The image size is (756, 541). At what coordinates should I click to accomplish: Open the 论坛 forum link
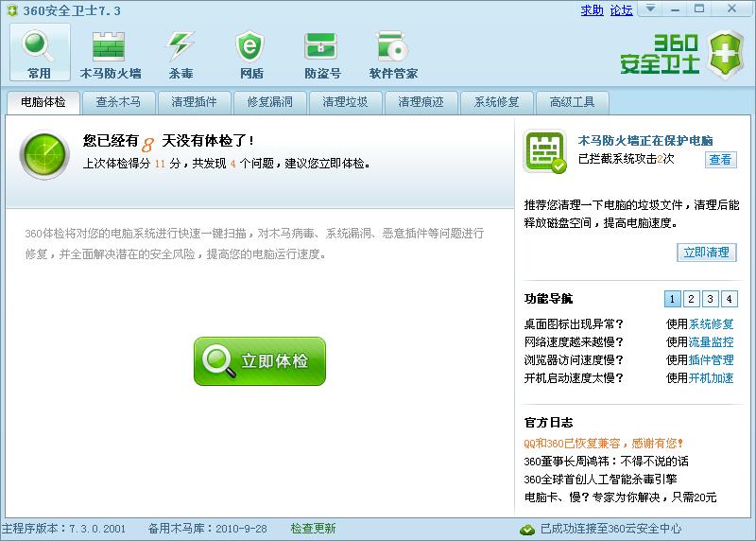[x=621, y=10]
